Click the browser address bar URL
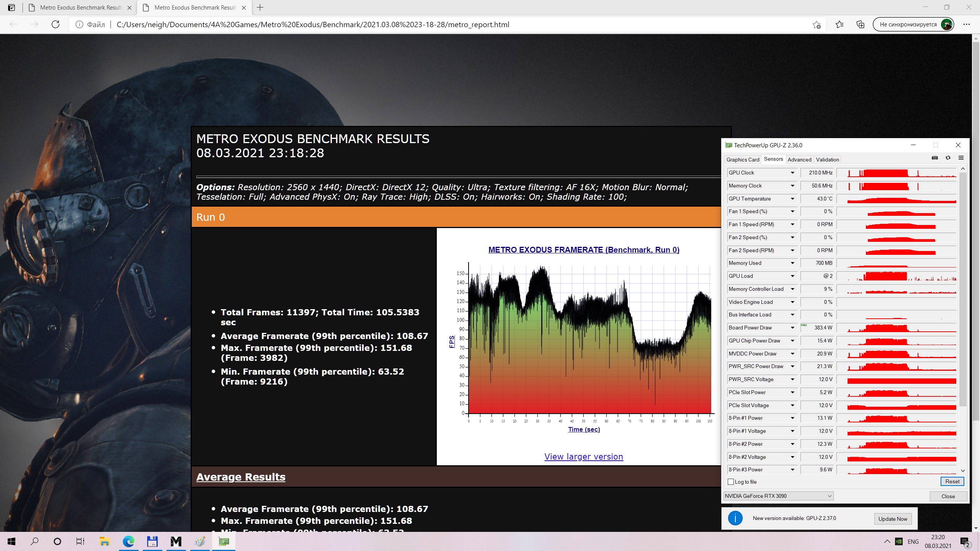The image size is (980, 551). click(313, 24)
